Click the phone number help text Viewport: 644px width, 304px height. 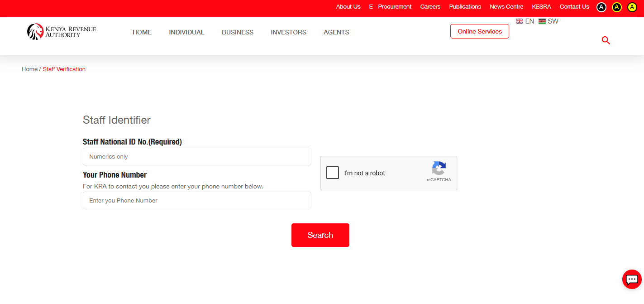click(173, 186)
